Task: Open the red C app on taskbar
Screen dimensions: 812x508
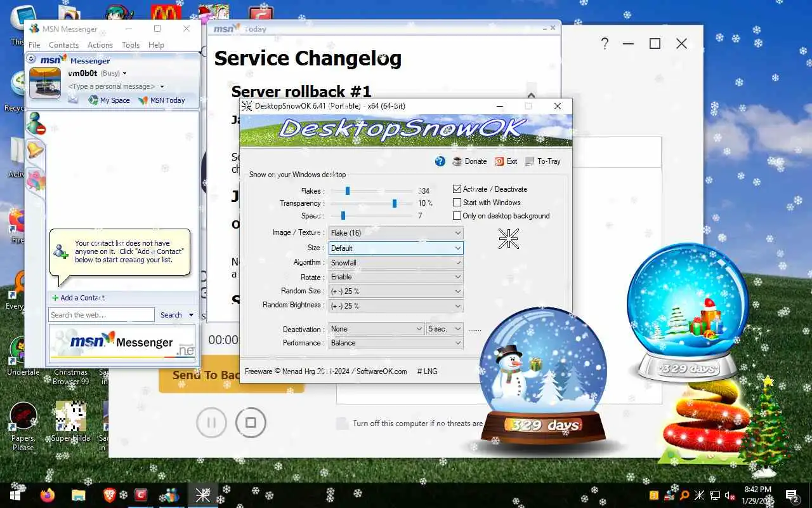Action: click(x=140, y=495)
